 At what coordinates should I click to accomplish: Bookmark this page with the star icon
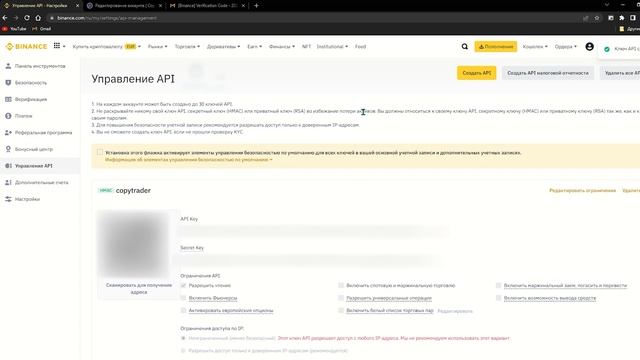coord(597,18)
